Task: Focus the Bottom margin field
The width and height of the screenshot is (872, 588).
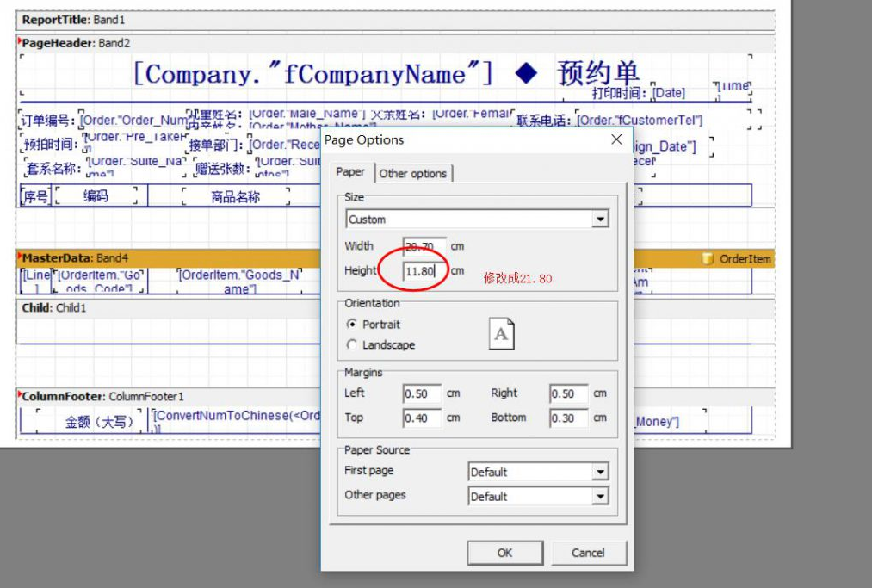Action: pyautogui.click(x=569, y=418)
